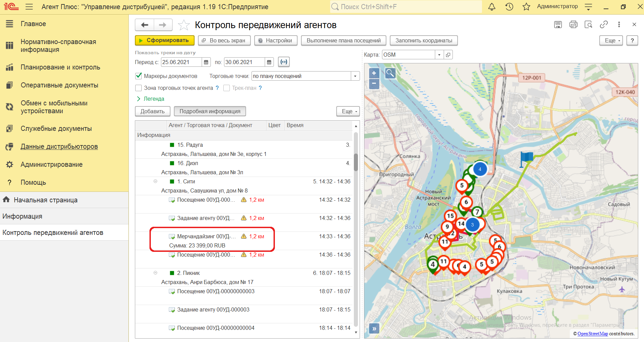Viewport: 644px width, 342px height.
Task: Open Торговые точки dropdown
Action: [355, 76]
